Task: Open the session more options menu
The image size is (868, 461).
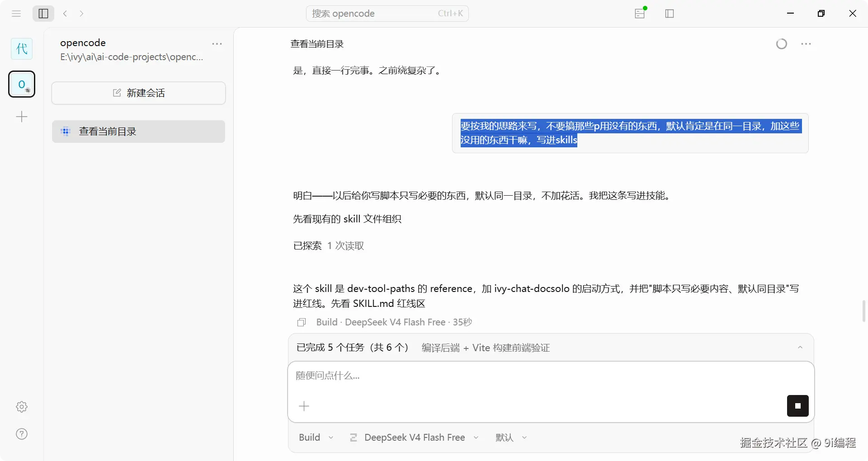Action: [x=806, y=44]
